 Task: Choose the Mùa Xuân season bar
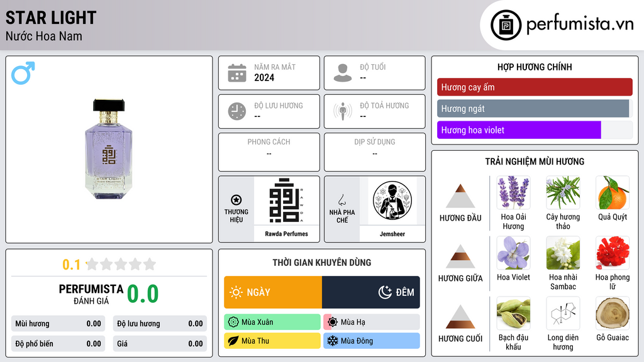(x=272, y=322)
